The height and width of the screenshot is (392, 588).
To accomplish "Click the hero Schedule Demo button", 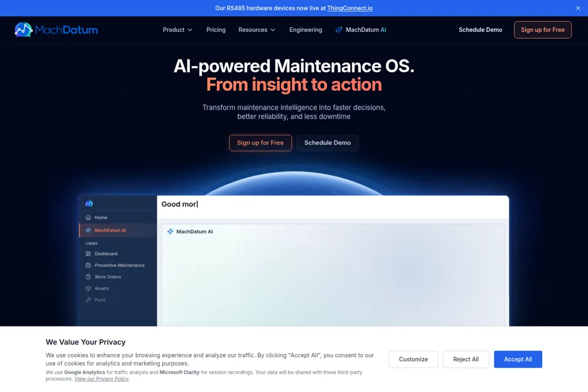I will [327, 143].
